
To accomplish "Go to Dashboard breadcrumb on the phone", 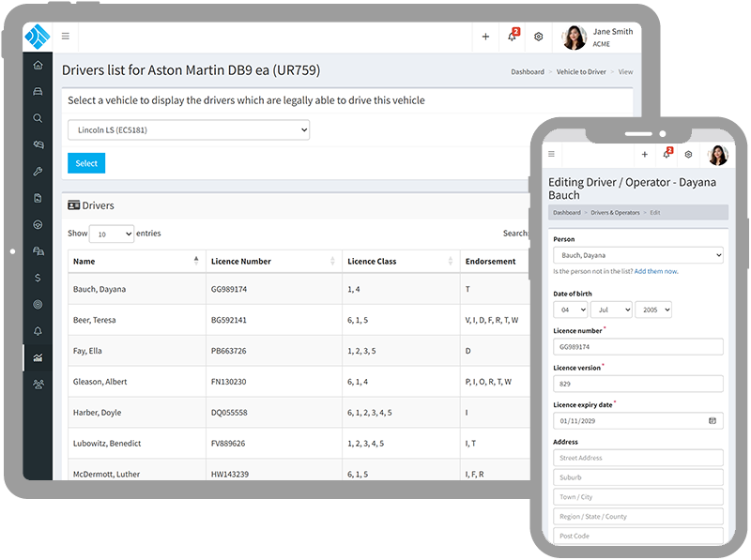I will tap(567, 213).
